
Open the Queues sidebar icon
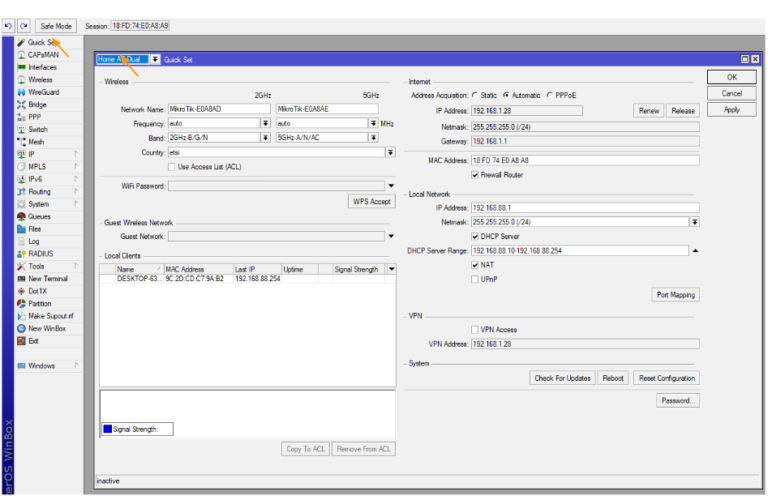pyautogui.click(x=21, y=216)
